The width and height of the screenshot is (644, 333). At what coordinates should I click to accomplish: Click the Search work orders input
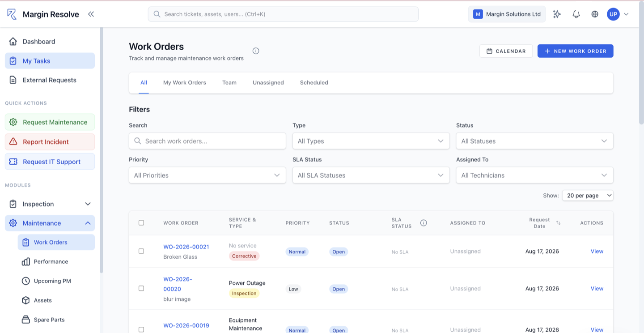(207, 141)
